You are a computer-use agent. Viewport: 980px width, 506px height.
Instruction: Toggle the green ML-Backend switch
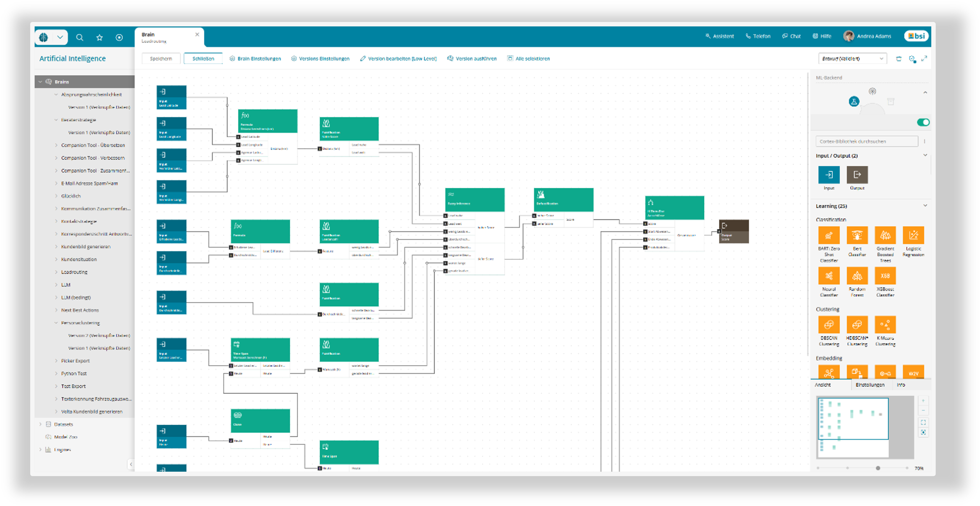pos(923,122)
